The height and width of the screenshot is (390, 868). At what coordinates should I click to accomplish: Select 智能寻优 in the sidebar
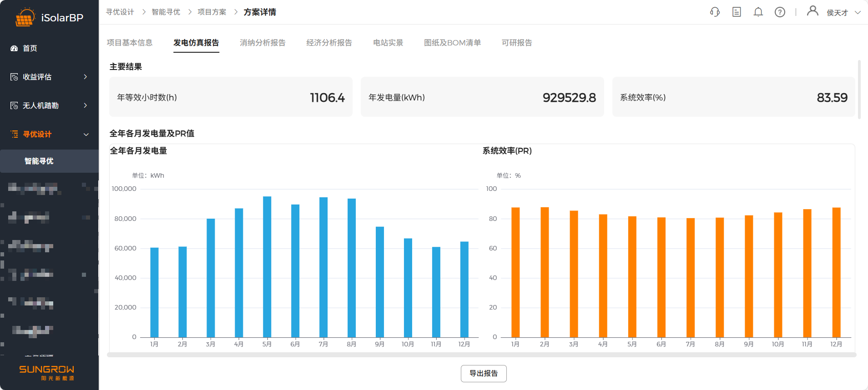click(x=39, y=161)
